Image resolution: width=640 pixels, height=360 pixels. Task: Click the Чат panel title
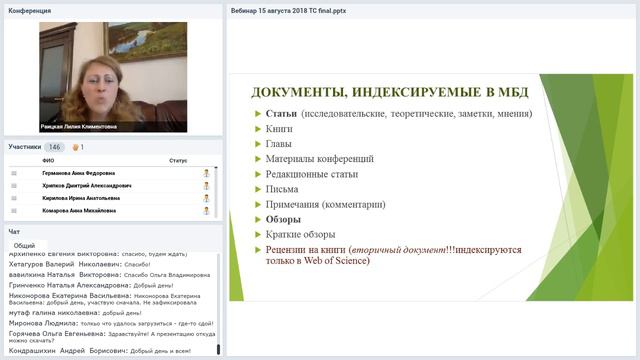(14, 232)
